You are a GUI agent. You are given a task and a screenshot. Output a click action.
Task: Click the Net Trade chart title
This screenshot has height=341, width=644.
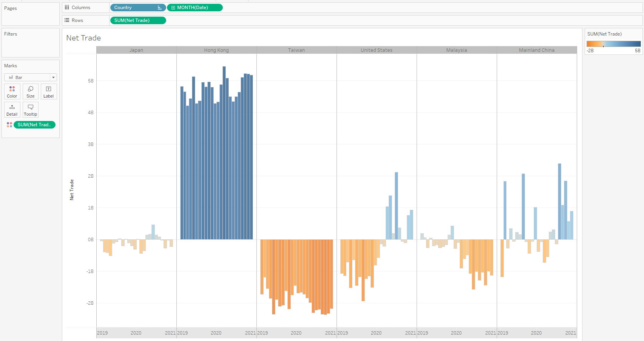coord(83,38)
